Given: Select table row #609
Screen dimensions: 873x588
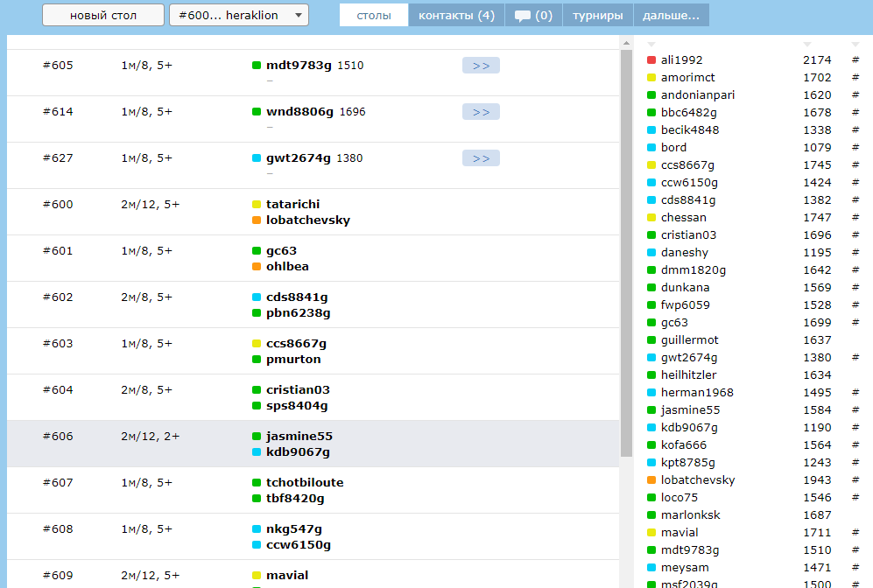Looking at the screenshot, I should 313,574.
